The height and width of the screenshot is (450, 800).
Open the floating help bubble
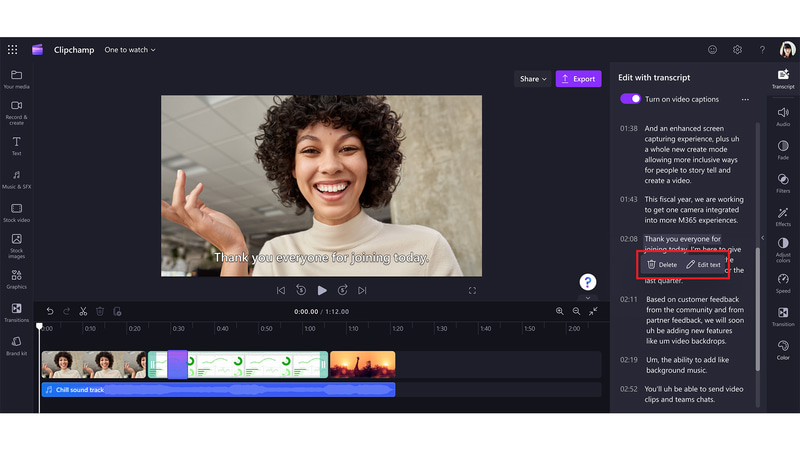(x=588, y=282)
